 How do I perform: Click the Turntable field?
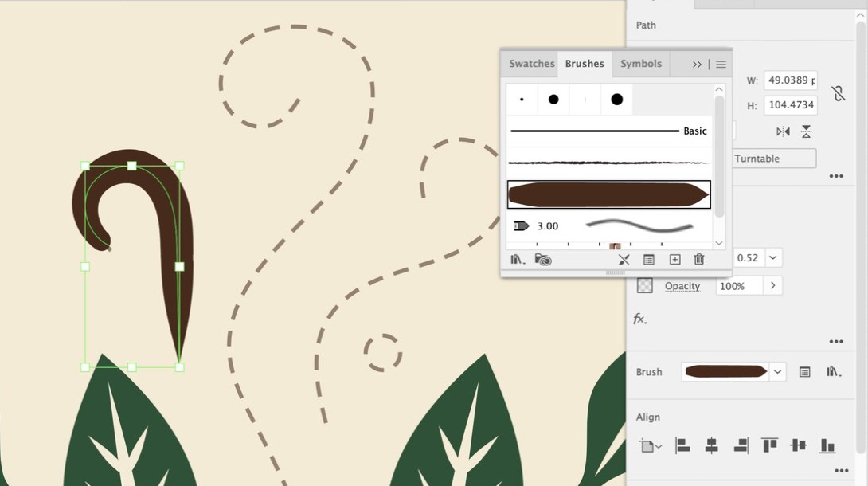point(774,159)
